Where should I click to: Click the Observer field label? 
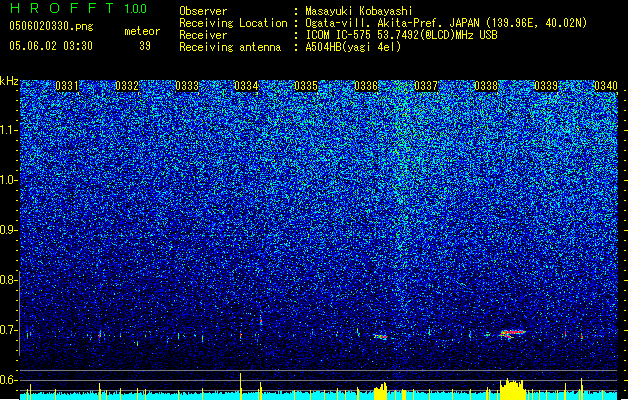point(203,11)
